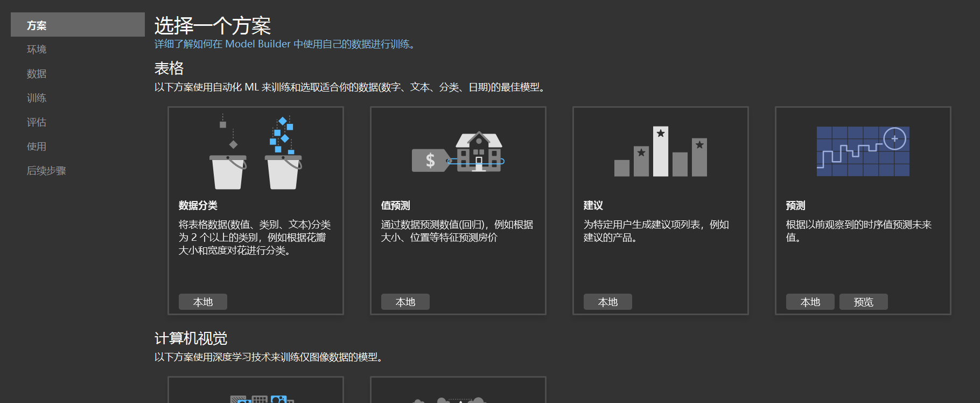Screen dimensions: 980x403
Task: Click the 深度学习 description under 计算机视觉
Action: (x=269, y=357)
